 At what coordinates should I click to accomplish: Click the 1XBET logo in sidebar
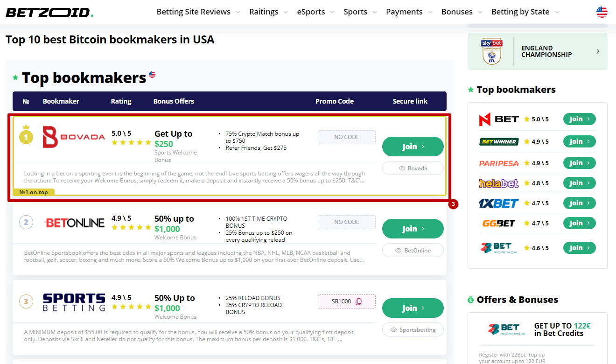coord(498,203)
